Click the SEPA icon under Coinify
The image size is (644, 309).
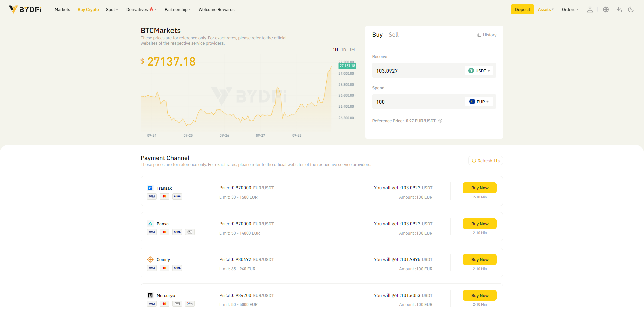coord(177,268)
